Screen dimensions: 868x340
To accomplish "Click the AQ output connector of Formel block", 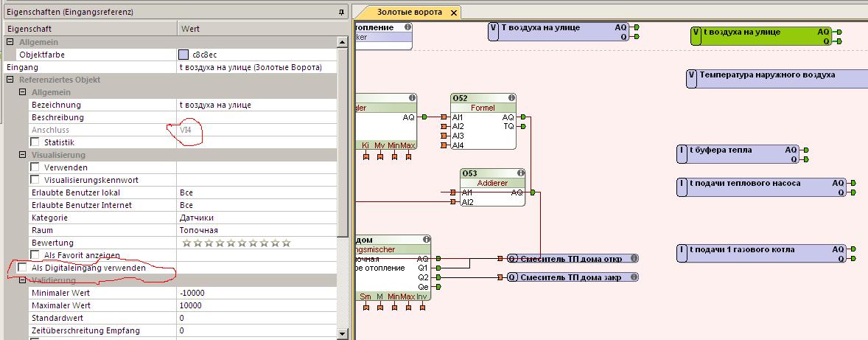I will pos(522,117).
